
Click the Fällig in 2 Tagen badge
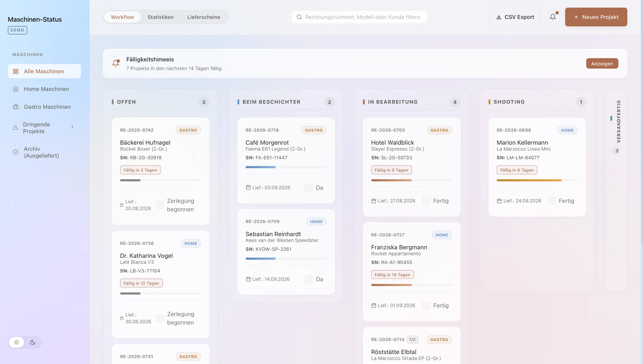(140, 170)
